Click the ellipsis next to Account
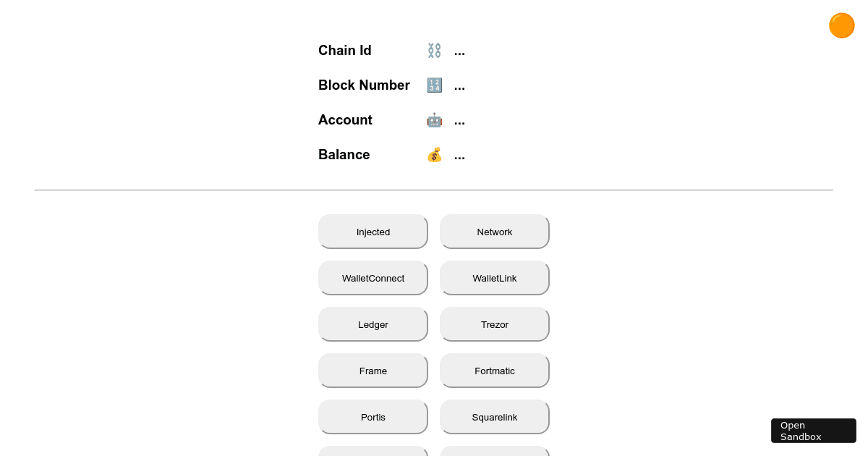Image resolution: width=868 pixels, height=456 pixels. coord(459,119)
